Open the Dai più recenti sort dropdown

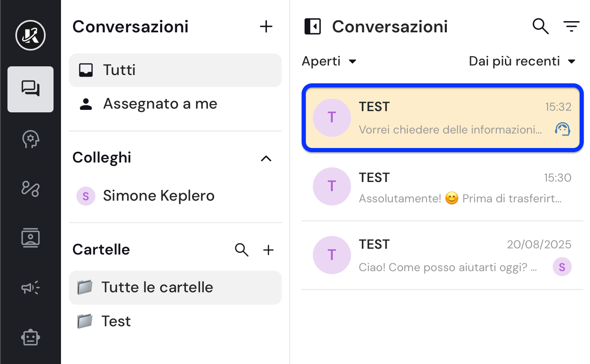[x=522, y=61]
